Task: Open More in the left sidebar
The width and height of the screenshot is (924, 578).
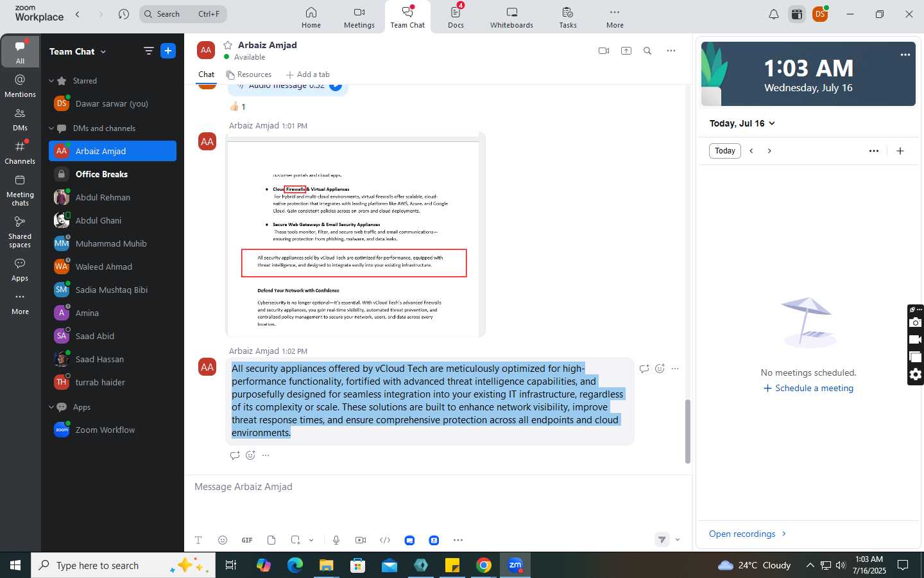Action: [x=21, y=304]
